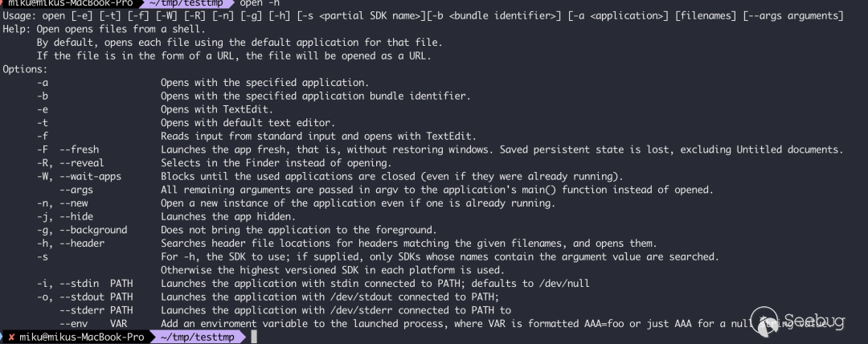
Task: Select the '--fresh' option text
Action: coord(79,149)
